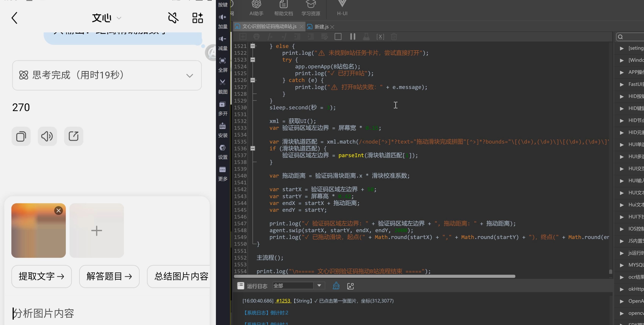
Task: Click the 提取文字 button
Action: (42, 276)
